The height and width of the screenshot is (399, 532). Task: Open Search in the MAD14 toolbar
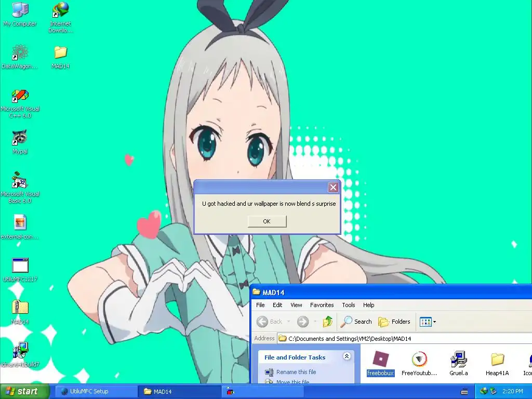pos(356,321)
